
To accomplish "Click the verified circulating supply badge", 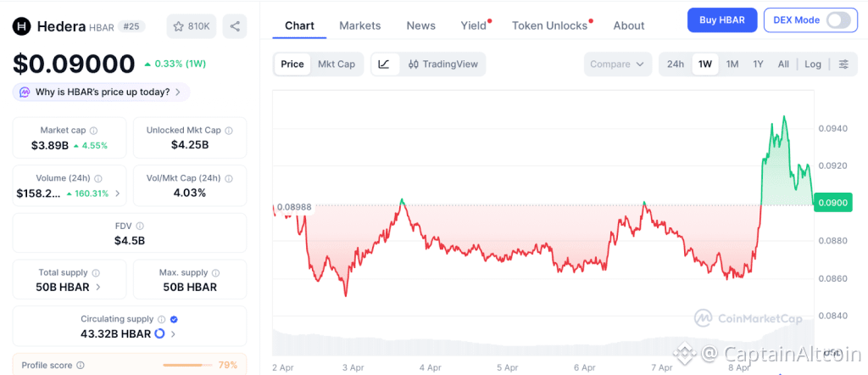I will pos(174,319).
